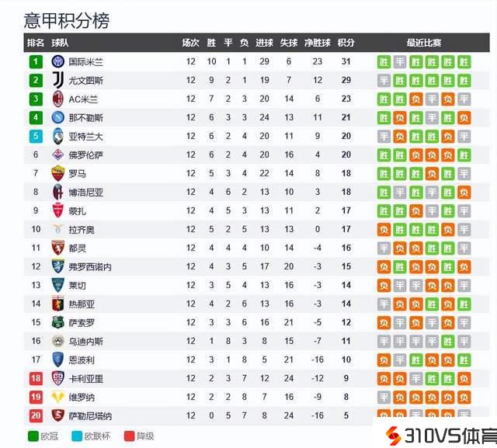Click the Fiorentina (佛罗伦萨) club crest
The width and height of the screenshot is (497, 448).
[57, 155]
